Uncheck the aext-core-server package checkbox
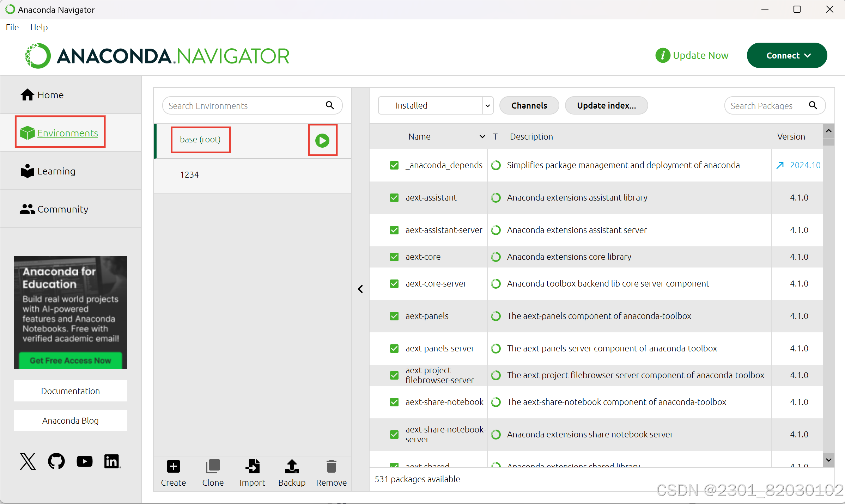 coord(394,283)
